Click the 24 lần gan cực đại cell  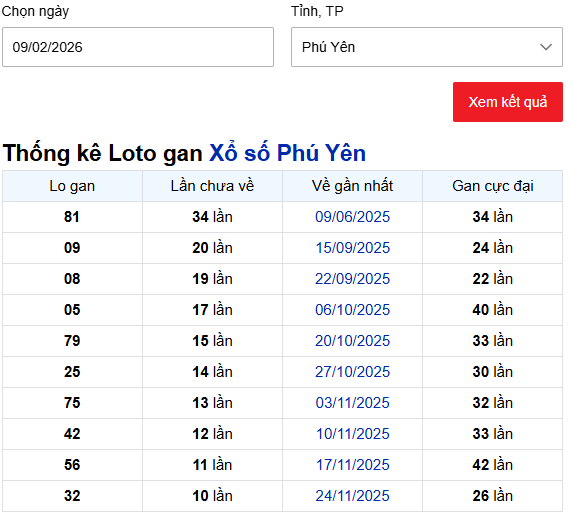(493, 248)
